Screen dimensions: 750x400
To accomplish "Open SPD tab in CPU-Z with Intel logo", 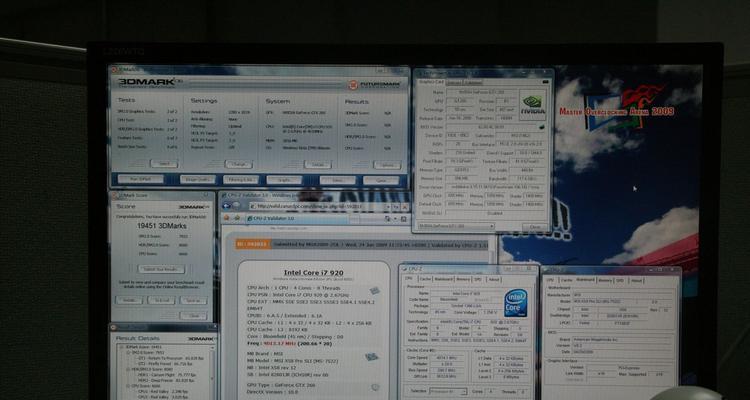I will 477,279.
